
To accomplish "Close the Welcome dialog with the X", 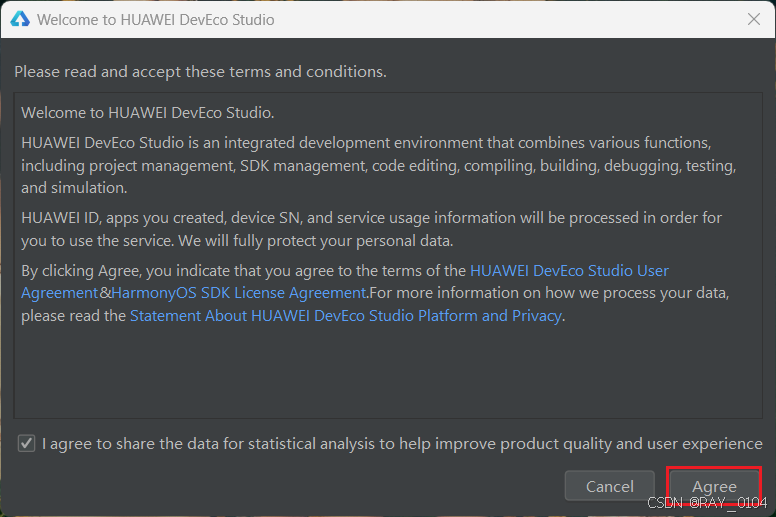I will pyautogui.click(x=754, y=19).
